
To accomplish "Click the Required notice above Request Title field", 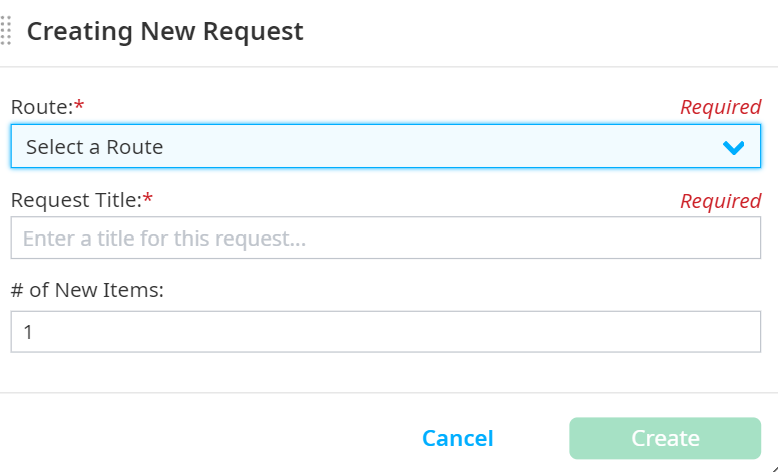I will 720,201.
